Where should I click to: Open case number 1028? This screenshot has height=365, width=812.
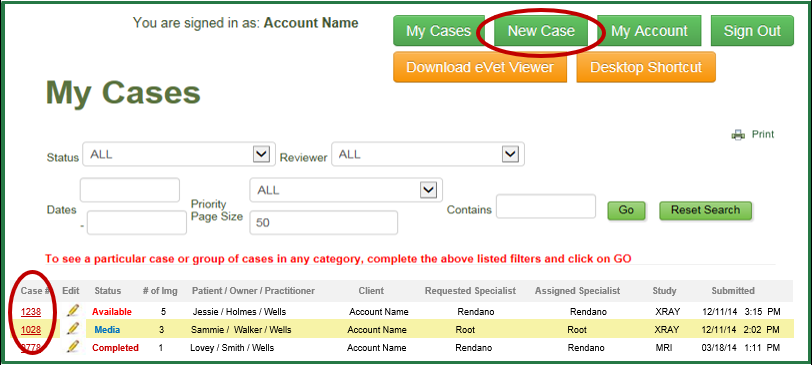click(31, 330)
